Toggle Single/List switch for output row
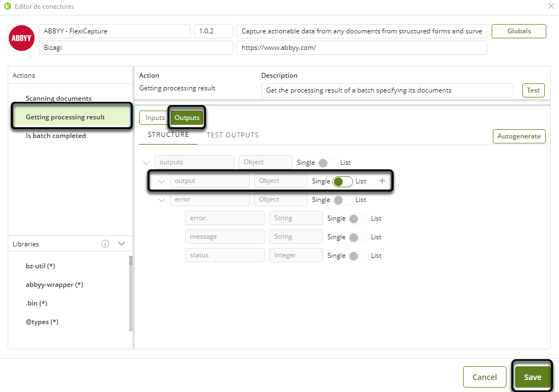Image resolution: width=559 pixels, height=392 pixels. [x=343, y=181]
